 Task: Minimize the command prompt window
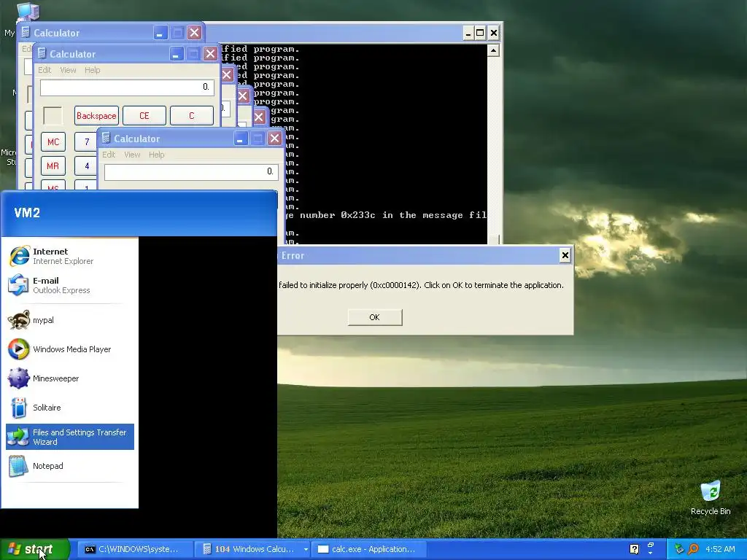point(468,33)
